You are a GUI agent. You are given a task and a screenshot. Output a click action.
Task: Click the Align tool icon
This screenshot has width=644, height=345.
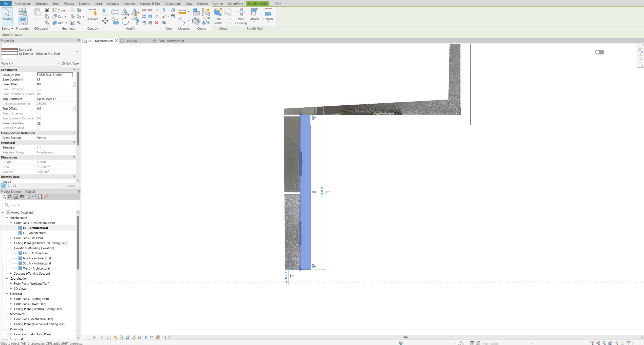[105, 12]
